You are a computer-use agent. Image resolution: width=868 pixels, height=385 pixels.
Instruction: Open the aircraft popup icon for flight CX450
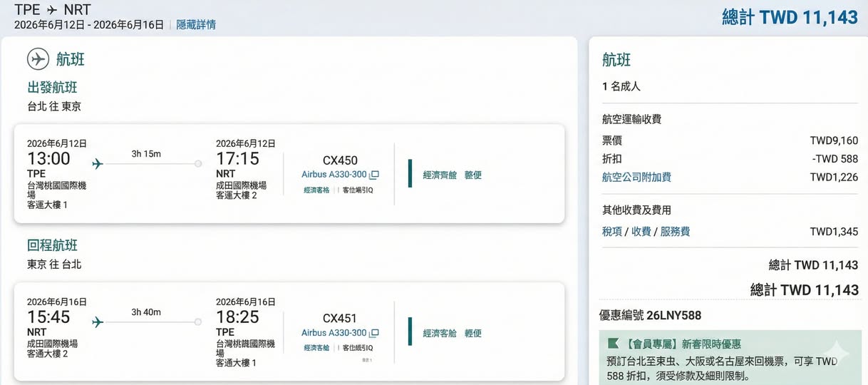point(374,175)
